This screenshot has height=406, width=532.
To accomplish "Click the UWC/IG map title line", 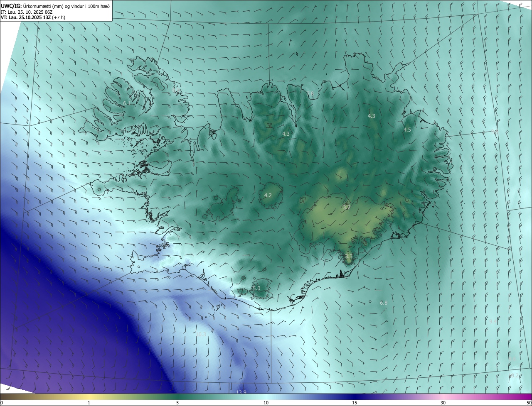I will 55,5.
